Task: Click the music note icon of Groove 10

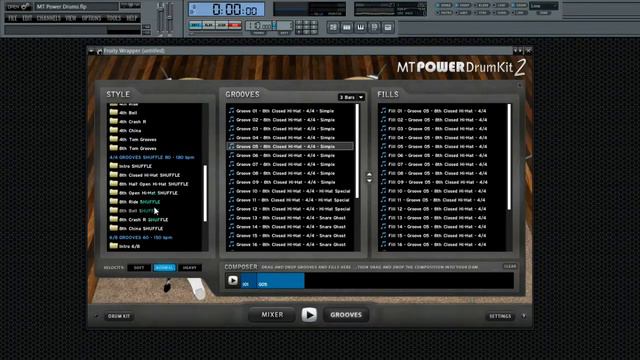Action: point(231,191)
